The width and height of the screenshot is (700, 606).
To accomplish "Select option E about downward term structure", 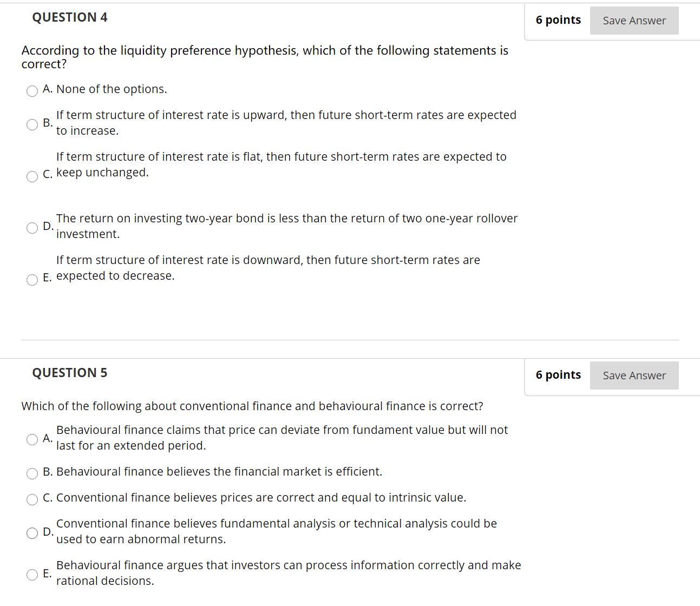I will (x=31, y=280).
